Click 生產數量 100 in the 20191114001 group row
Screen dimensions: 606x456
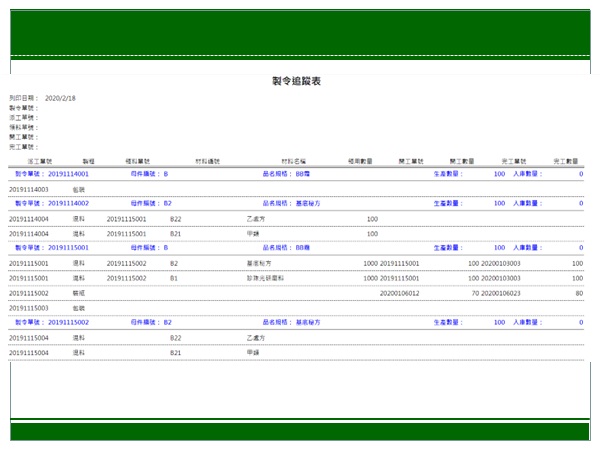click(499, 174)
